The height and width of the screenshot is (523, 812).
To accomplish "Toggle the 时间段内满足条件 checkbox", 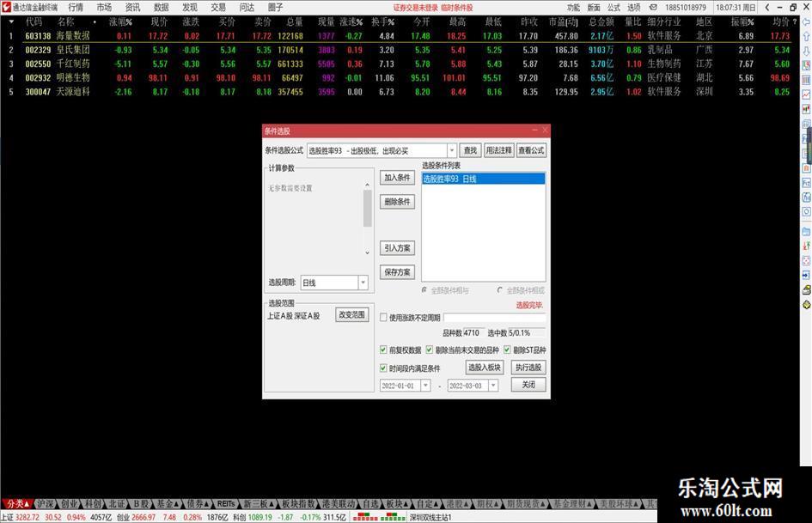I will pyautogui.click(x=384, y=368).
